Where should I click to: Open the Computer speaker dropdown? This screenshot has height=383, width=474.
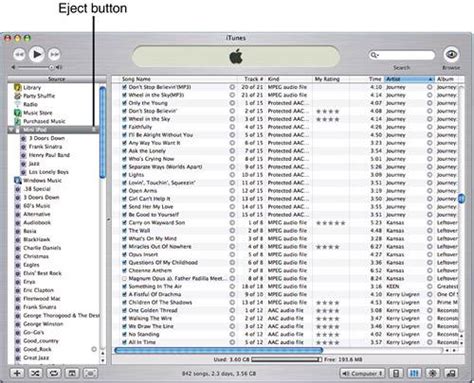click(x=362, y=373)
